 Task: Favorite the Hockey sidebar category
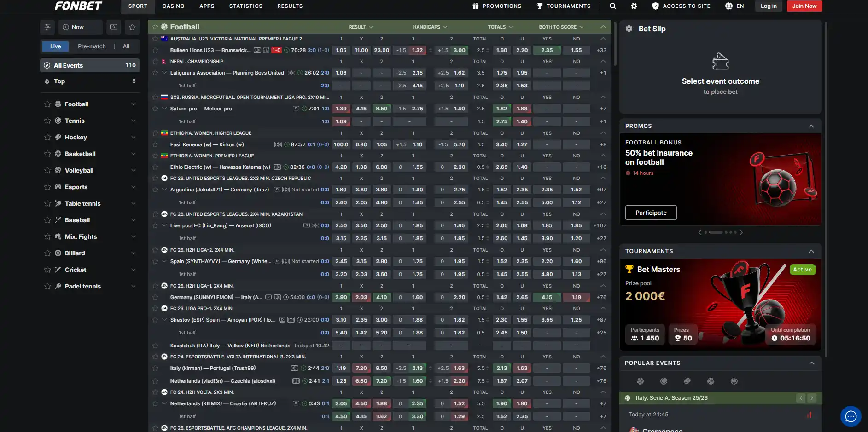point(47,137)
